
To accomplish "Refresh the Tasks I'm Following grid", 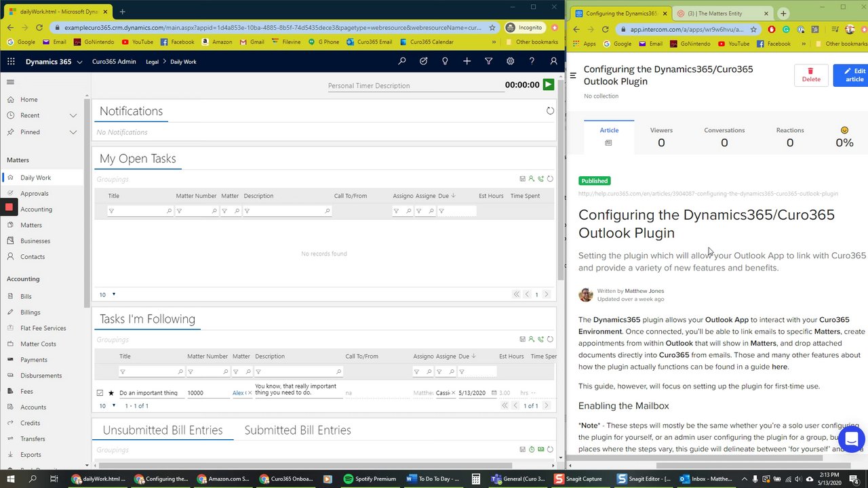I will [550, 339].
